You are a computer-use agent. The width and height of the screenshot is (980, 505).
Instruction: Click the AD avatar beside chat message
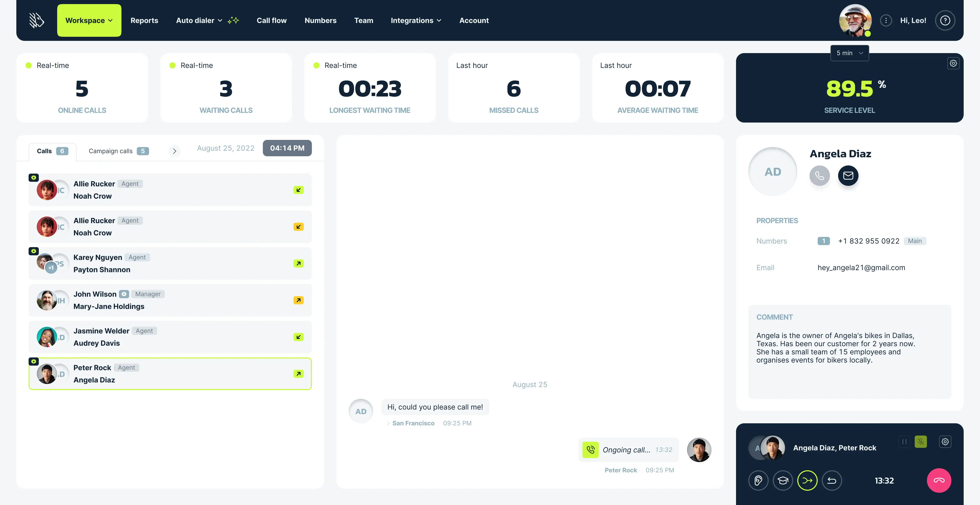[361, 411]
